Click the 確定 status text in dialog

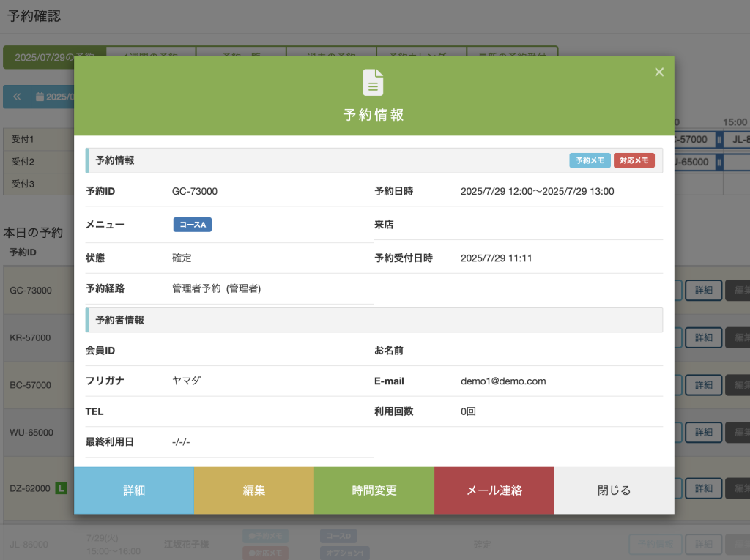[182, 258]
